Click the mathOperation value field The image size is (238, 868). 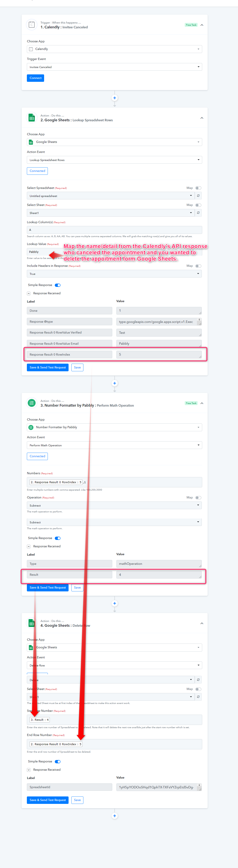point(159,564)
